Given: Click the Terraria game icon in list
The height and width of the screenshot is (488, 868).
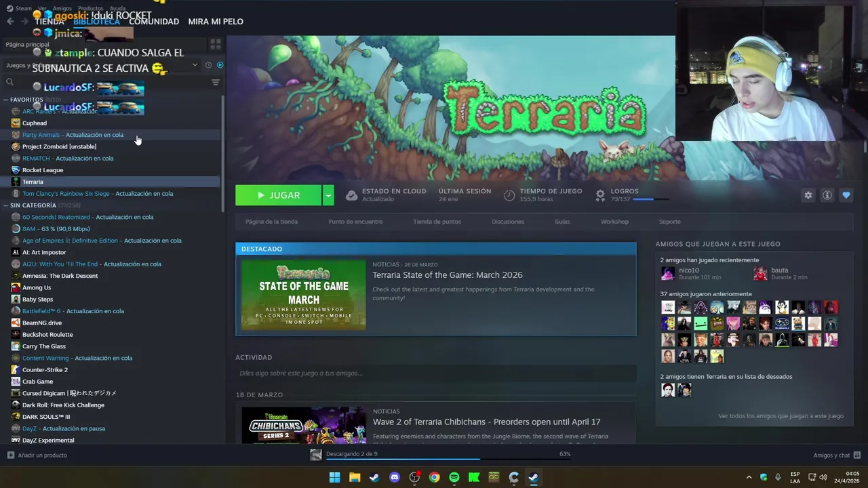Looking at the screenshot, I should click(x=16, y=182).
